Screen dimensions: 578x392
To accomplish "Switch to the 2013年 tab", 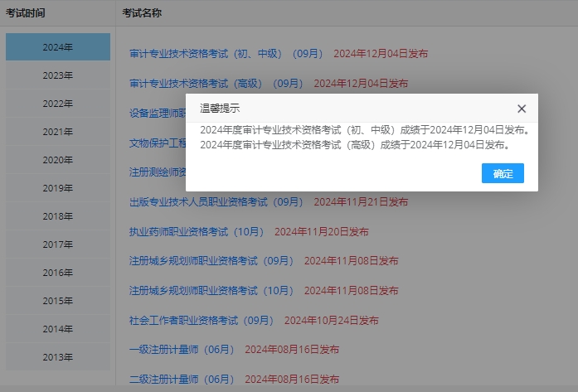I will point(58,357).
